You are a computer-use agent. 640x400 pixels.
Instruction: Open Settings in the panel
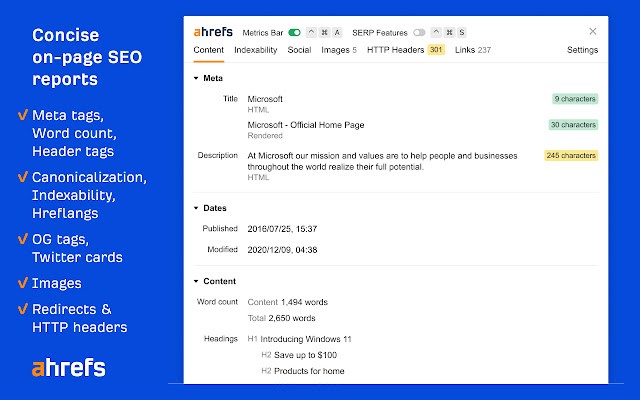coord(582,50)
